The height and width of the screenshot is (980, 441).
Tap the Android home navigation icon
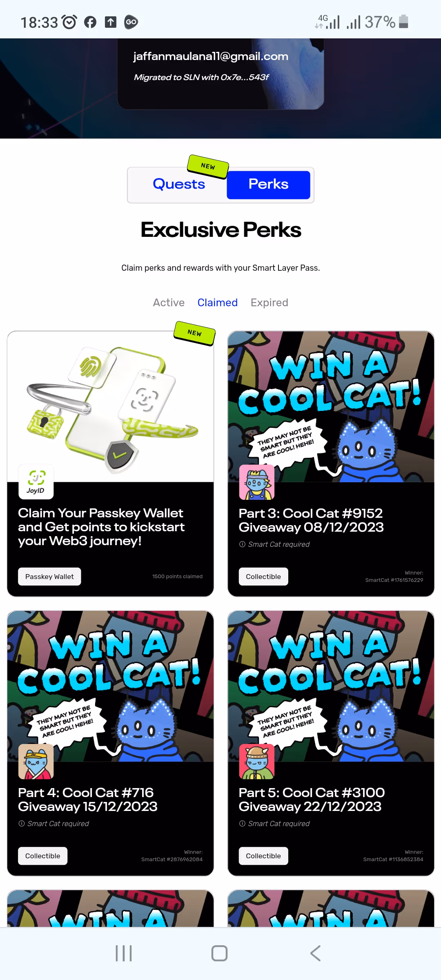coord(219,953)
